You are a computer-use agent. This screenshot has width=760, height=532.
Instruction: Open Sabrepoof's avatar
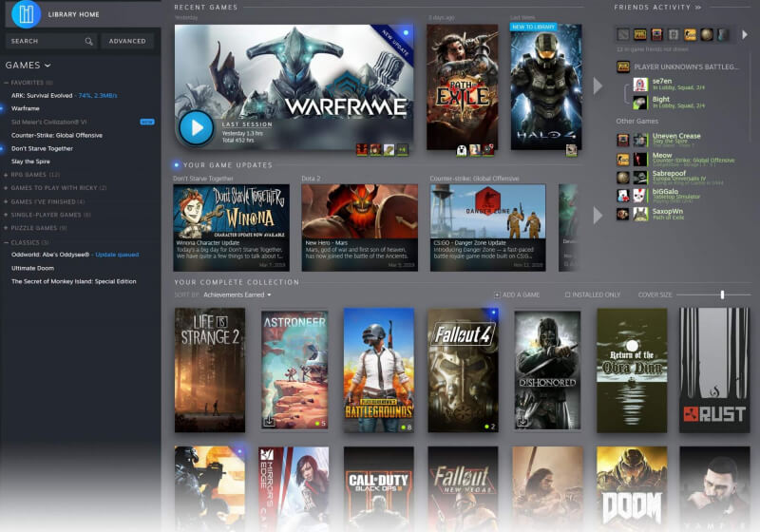pos(640,177)
